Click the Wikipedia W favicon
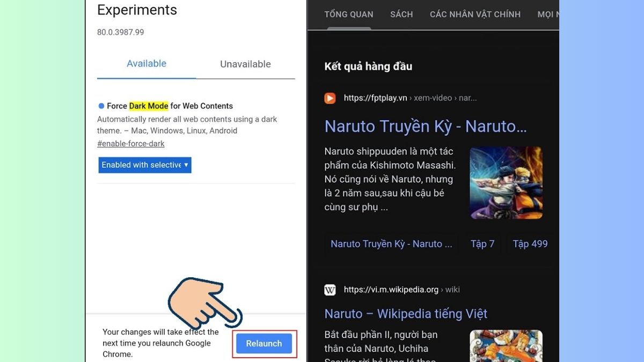Screen dimensions: 644x362 [x=330, y=290]
